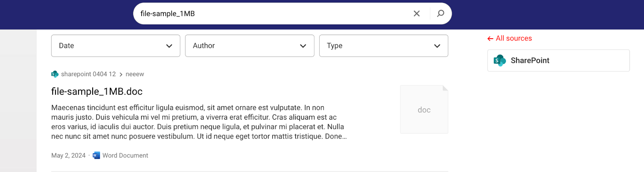The width and height of the screenshot is (644, 172).
Task: Expand the Author filter dropdown
Action: (250, 46)
